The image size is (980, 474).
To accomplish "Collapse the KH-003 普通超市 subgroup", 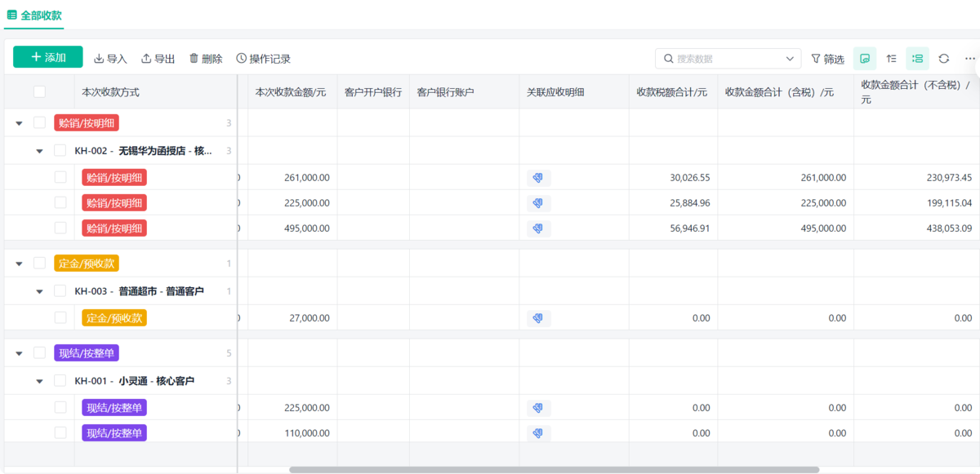I will tap(39, 291).
